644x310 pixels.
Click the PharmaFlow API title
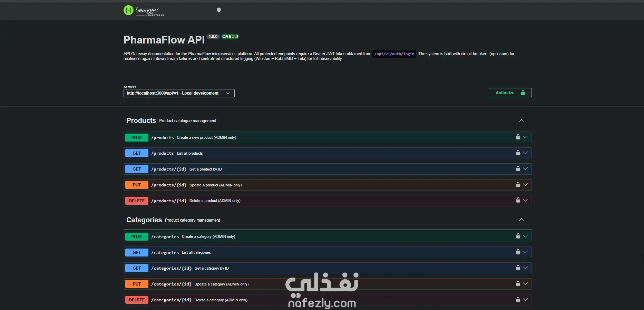pyautogui.click(x=164, y=40)
